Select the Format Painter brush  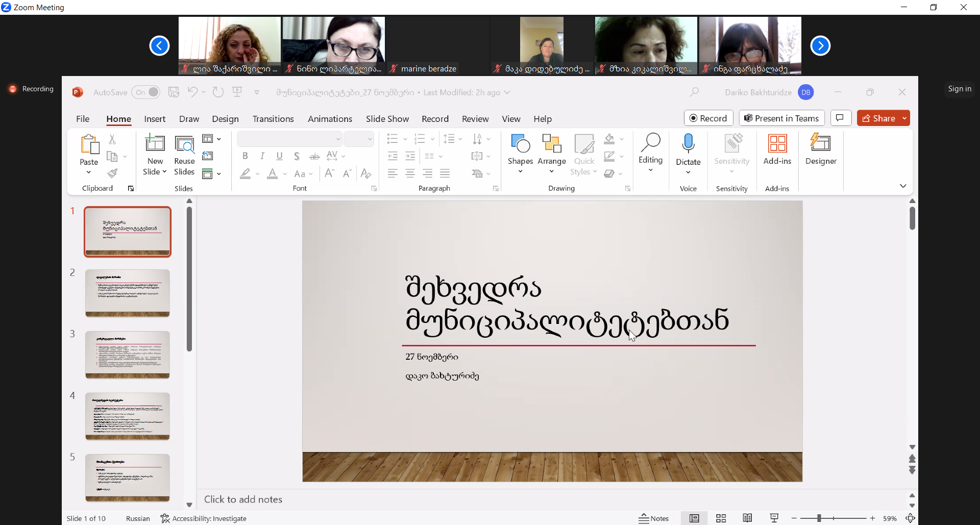(x=112, y=173)
